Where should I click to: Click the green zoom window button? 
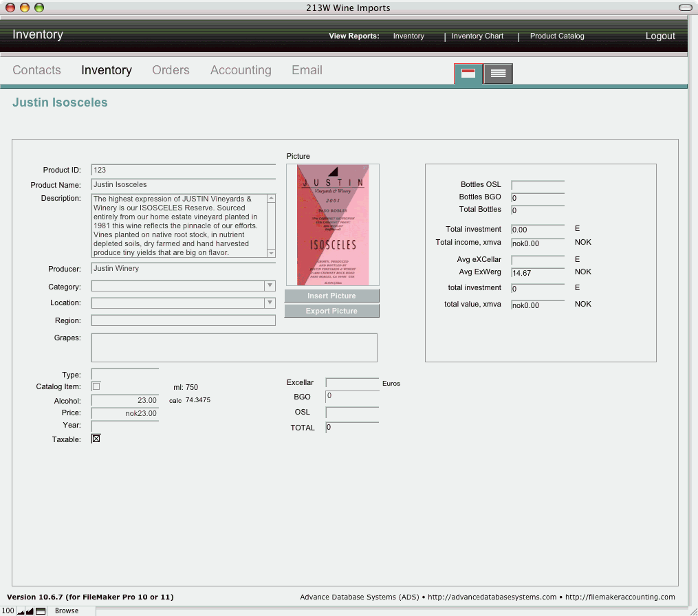[x=39, y=8]
